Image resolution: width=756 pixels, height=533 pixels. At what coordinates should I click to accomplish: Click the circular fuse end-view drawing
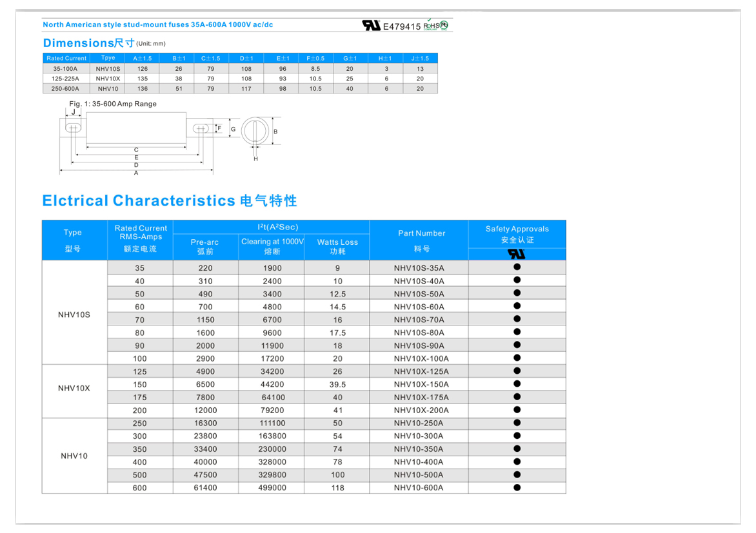255,131
